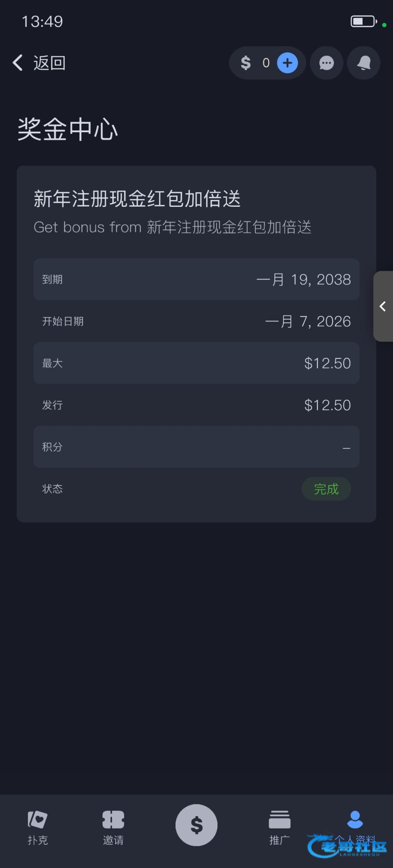Expand the side panel chevron handle
Screen dimensions: 393x868
pyautogui.click(x=383, y=306)
